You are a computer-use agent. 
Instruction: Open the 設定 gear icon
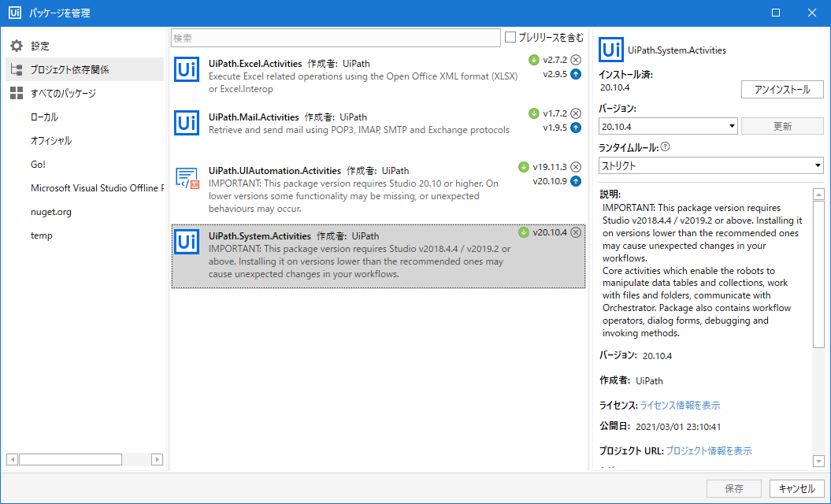17,46
